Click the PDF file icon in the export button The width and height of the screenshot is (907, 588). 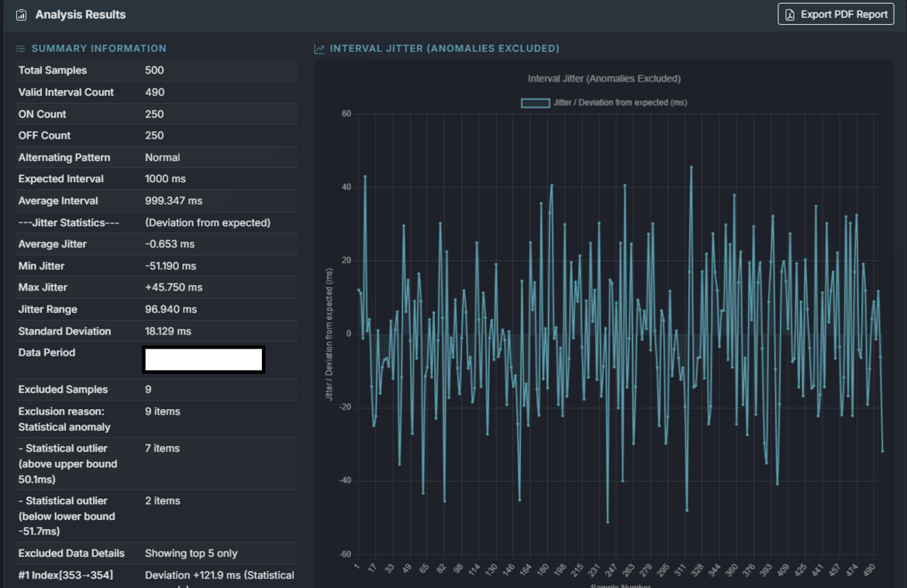click(790, 15)
